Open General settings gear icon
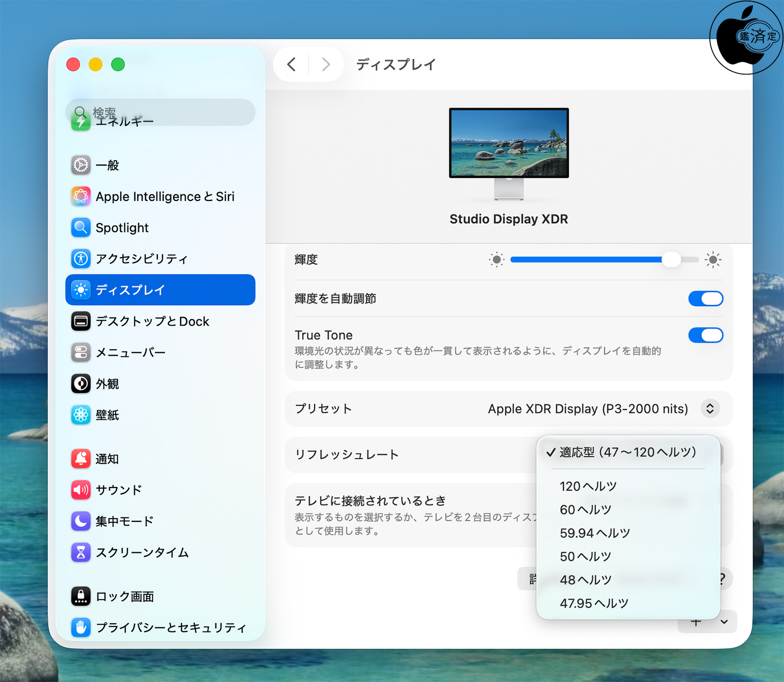 tap(81, 165)
